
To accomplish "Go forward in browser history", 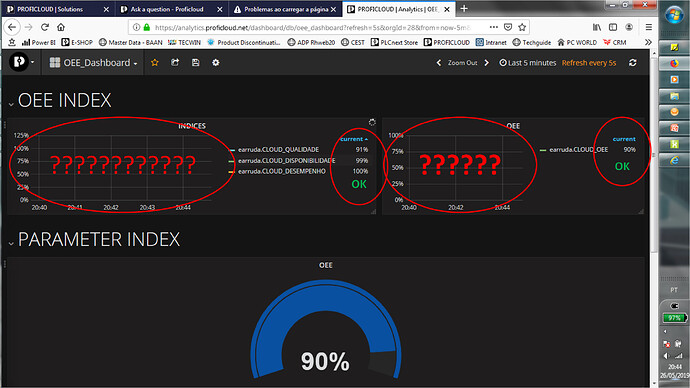I will (29, 27).
